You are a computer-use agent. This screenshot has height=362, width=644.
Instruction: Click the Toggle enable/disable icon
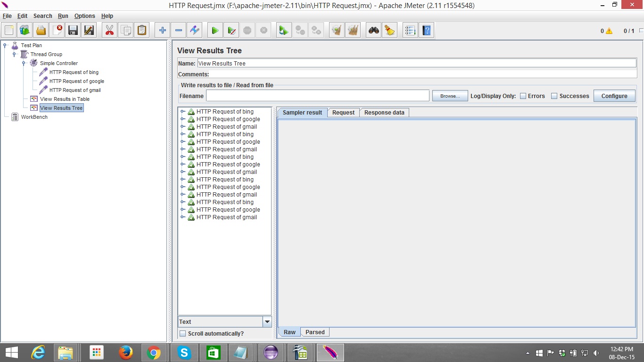[195, 31]
